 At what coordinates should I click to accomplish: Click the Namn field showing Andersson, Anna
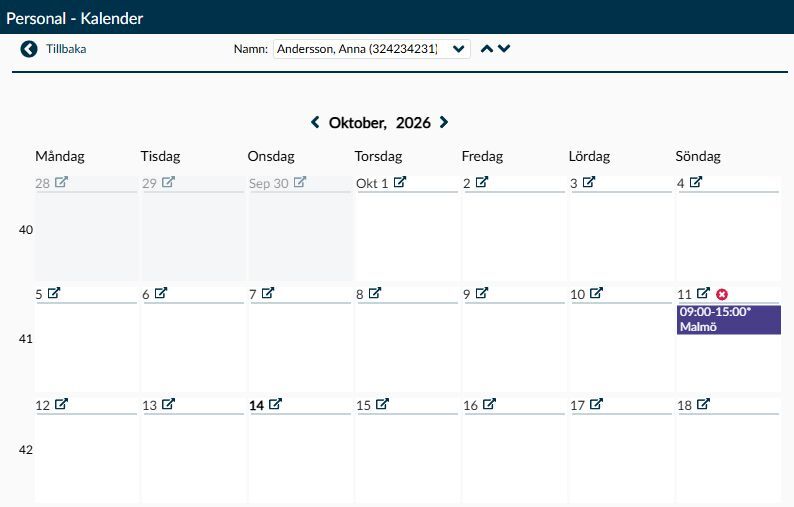tap(372, 49)
